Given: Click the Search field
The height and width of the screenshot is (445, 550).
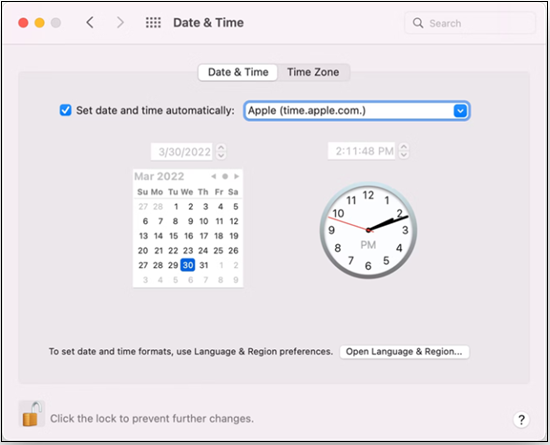Looking at the screenshot, I should pyautogui.click(x=470, y=23).
